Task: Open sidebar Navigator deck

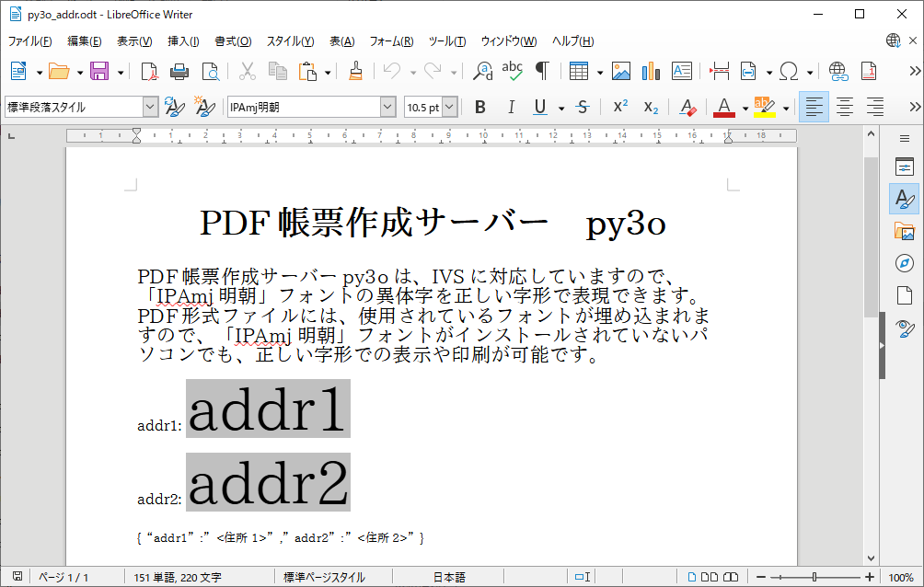Action: point(904,263)
